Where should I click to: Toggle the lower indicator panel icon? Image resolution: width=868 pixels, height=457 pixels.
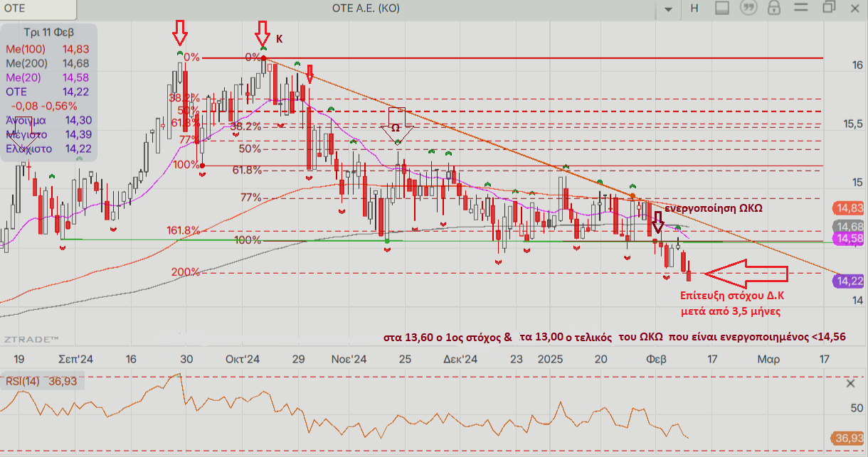[x=722, y=9]
